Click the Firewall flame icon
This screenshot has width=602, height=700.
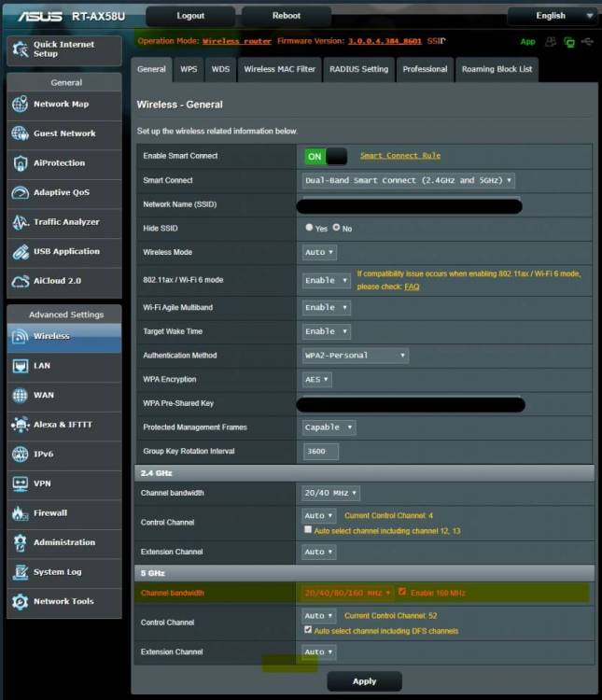(21, 513)
